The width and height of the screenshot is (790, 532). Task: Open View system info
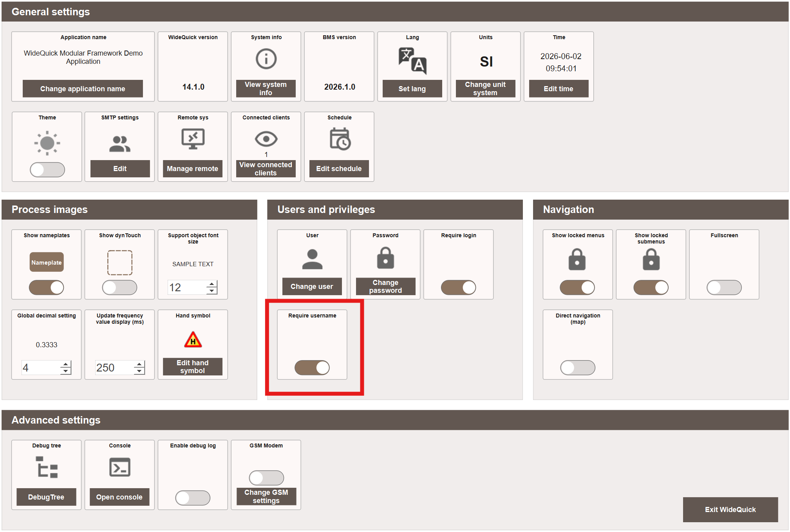tap(266, 89)
